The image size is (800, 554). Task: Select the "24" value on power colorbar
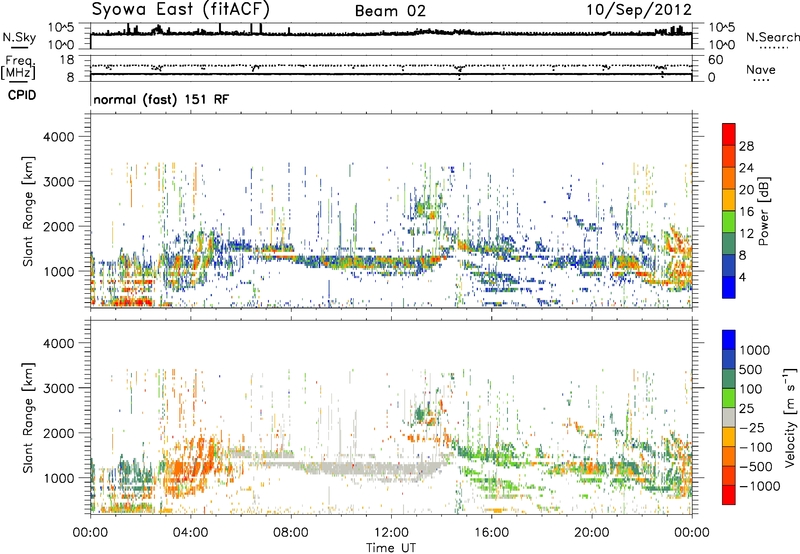coord(746,168)
